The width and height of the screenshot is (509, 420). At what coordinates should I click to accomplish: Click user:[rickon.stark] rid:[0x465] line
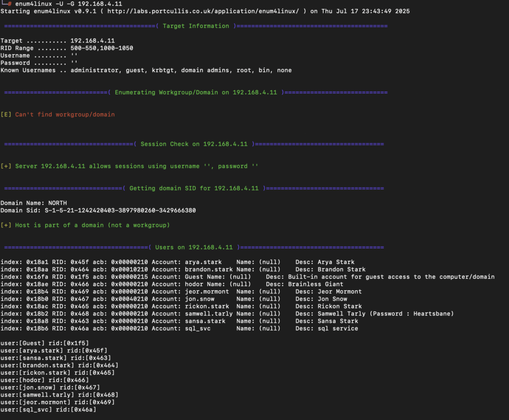pyautogui.click(x=58, y=373)
